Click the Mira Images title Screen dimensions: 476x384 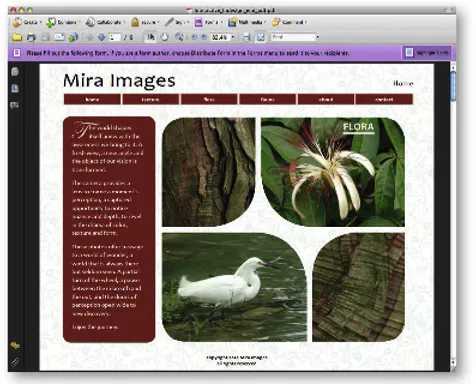(x=119, y=81)
